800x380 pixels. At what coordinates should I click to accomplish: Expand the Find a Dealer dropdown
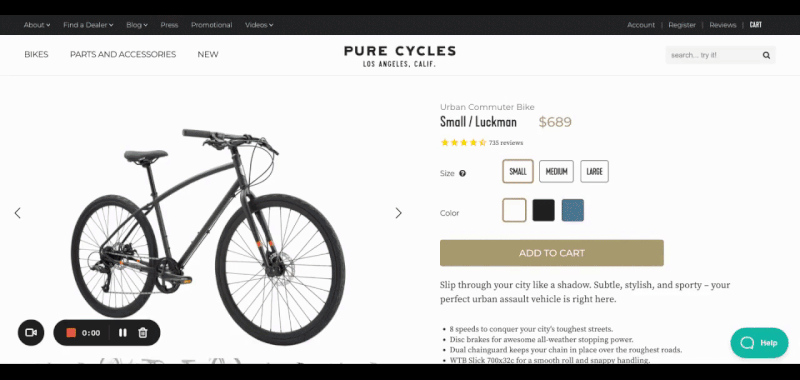click(x=88, y=25)
